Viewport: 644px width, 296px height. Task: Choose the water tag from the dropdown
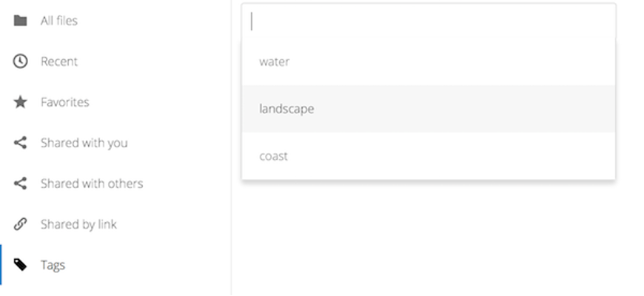(275, 61)
